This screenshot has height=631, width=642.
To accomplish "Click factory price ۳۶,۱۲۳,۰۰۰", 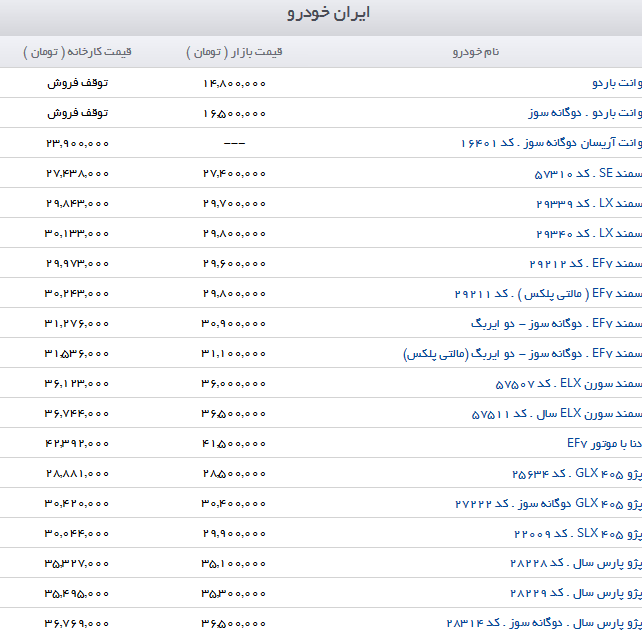I will 77,384.
